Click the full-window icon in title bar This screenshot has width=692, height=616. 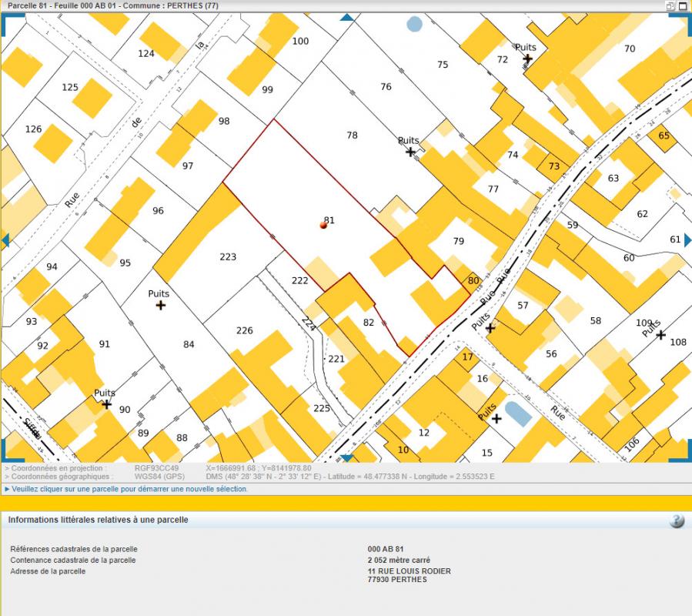[683, 5]
